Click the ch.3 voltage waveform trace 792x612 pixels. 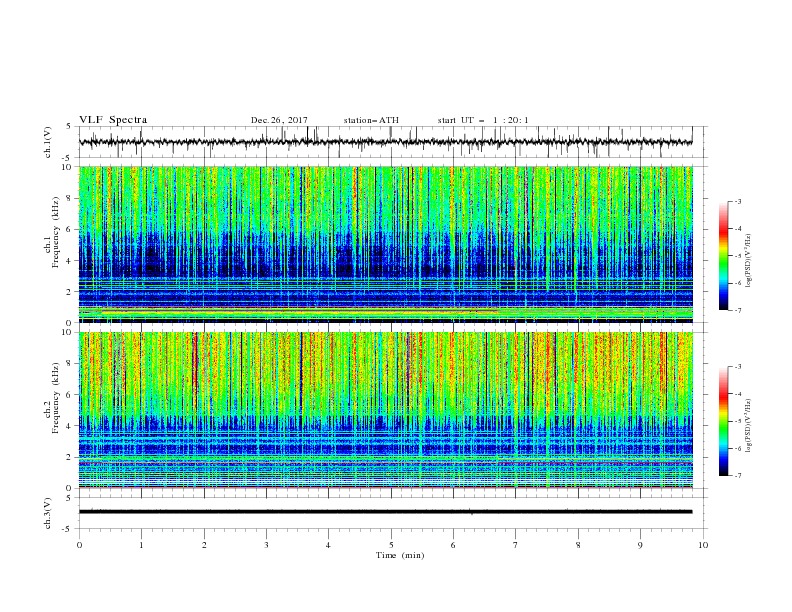pos(385,512)
